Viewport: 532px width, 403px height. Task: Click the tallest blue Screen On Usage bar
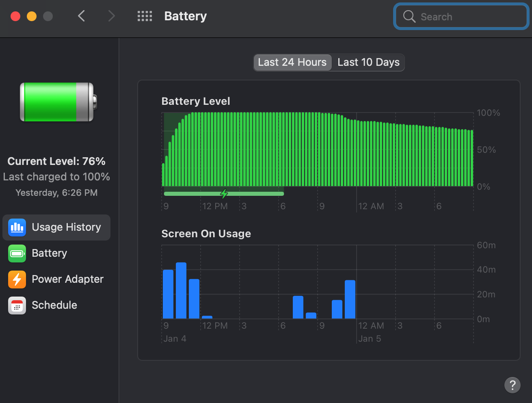pyautogui.click(x=181, y=290)
